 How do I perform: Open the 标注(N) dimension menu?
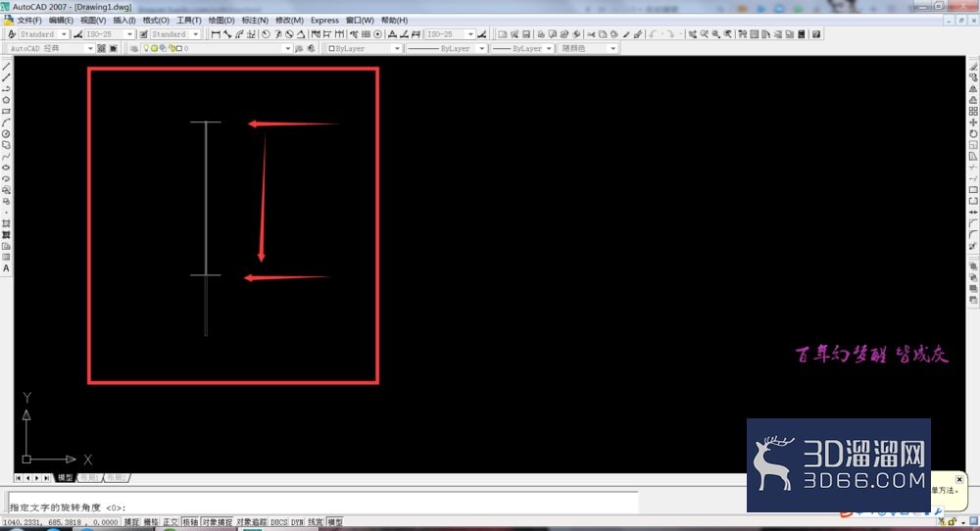[255, 20]
